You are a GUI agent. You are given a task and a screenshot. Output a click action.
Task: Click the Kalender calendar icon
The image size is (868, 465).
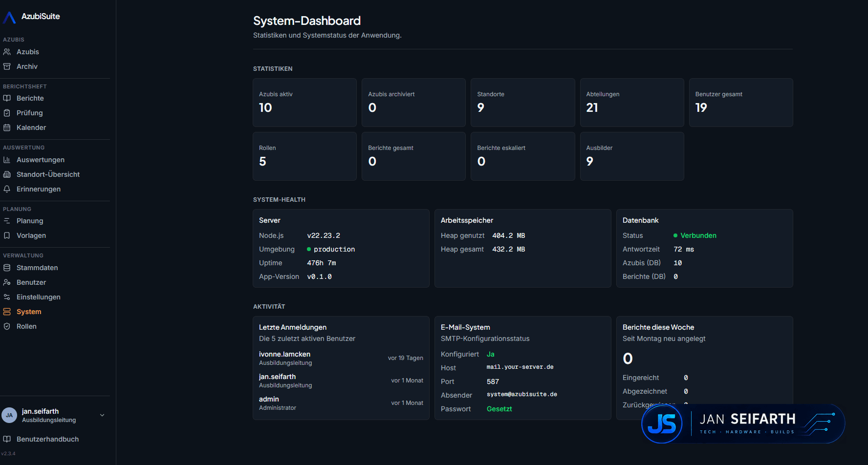[7, 127]
